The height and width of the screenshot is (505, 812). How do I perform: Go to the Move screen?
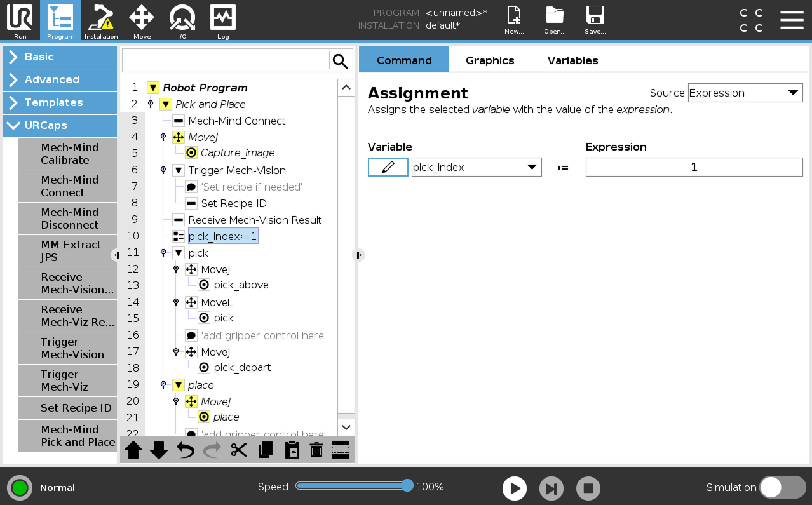point(142,20)
